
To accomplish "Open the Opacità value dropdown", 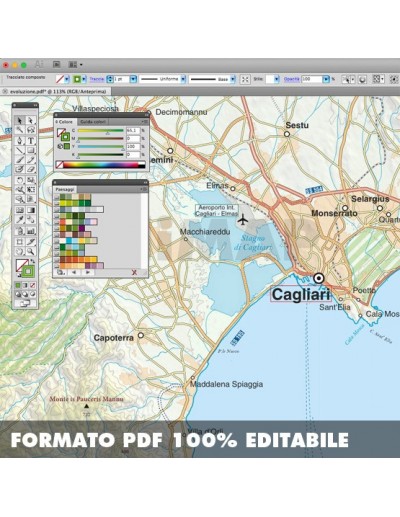I will (326, 79).
